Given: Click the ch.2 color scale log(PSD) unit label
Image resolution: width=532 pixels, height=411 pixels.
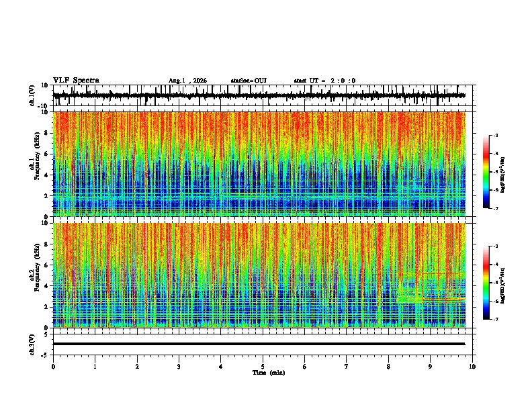Looking at the screenshot, I should pyautogui.click(x=502, y=285).
